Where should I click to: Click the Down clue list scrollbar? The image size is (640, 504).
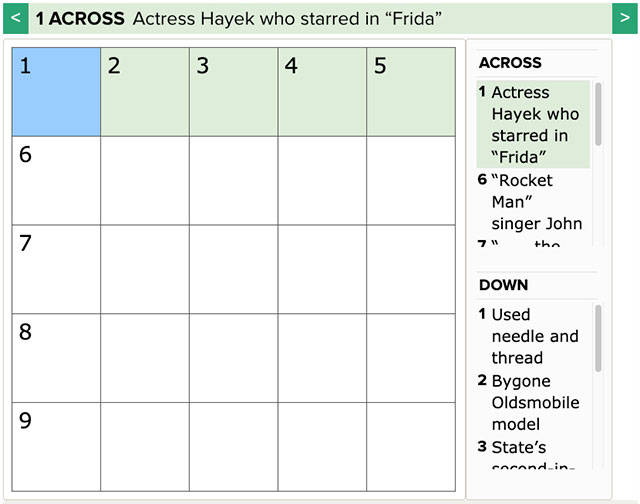pos(598,340)
